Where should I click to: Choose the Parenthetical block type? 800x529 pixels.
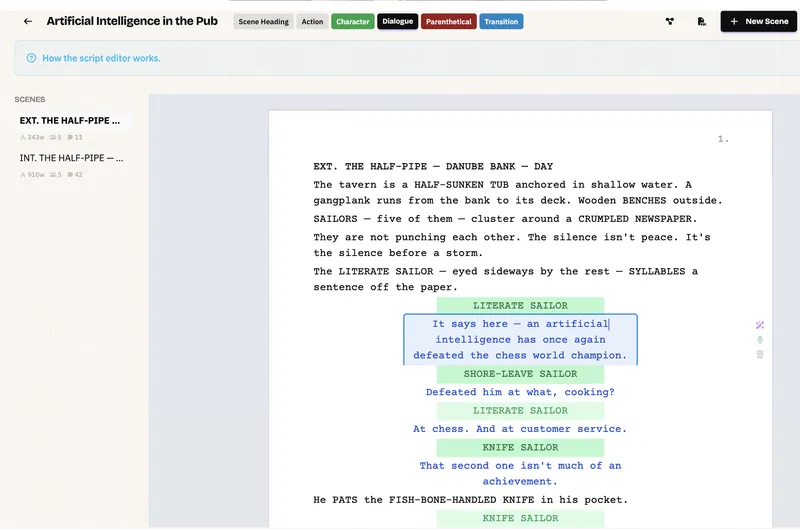pyautogui.click(x=448, y=21)
